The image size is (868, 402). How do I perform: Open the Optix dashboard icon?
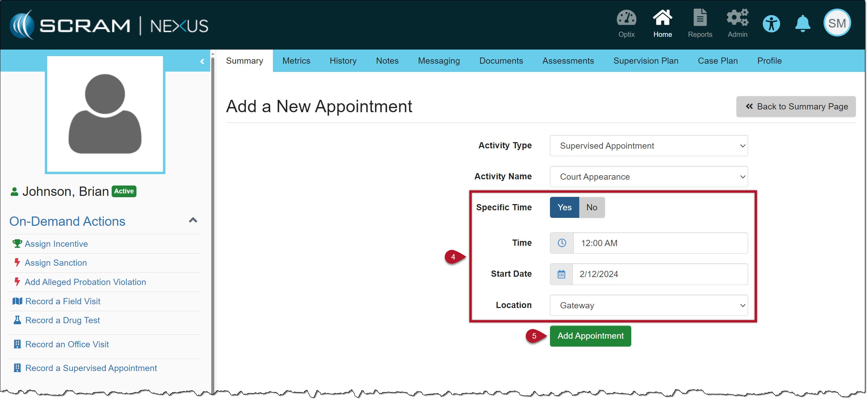coord(626,19)
